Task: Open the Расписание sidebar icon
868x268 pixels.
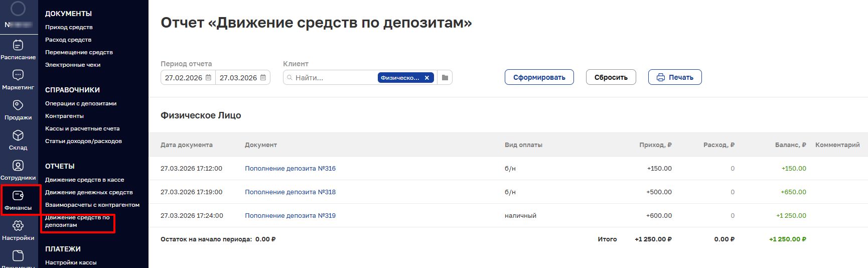Action: click(x=18, y=46)
